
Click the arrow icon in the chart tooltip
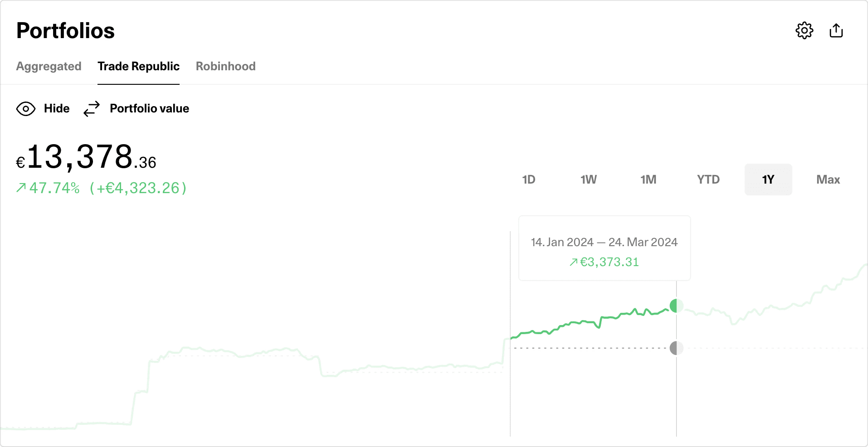coord(574,262)
